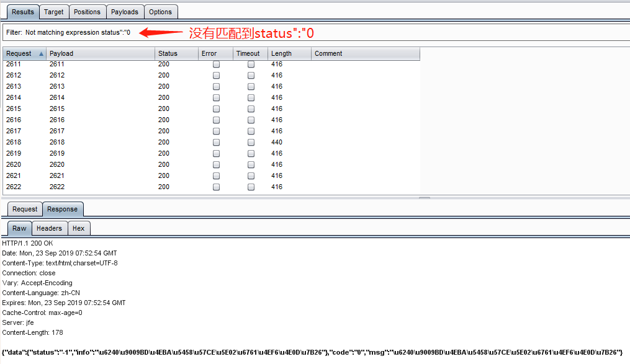The width and height of the screenshot is (630, 364).
Task: Select payload 2619 cell
Action: (57, 153)
